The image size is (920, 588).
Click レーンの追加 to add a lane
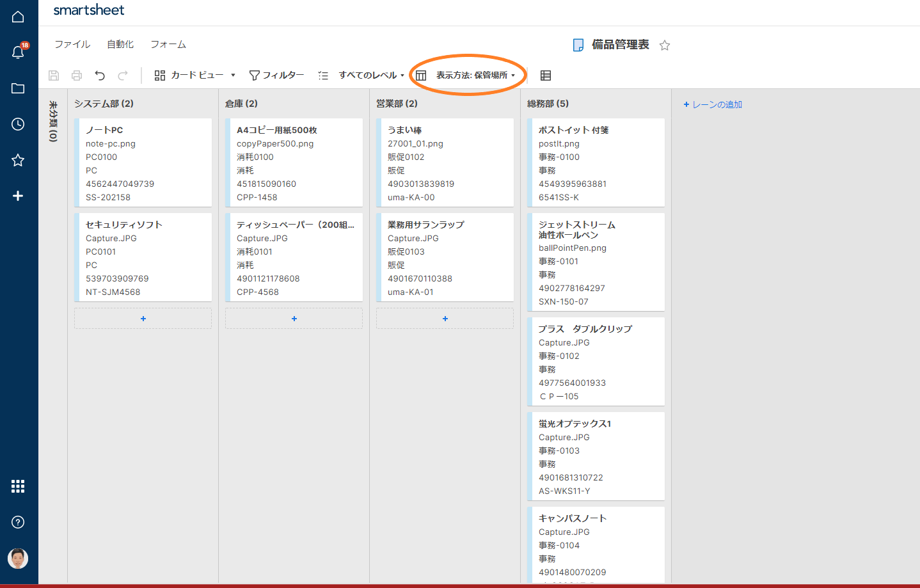pos(713,104)
